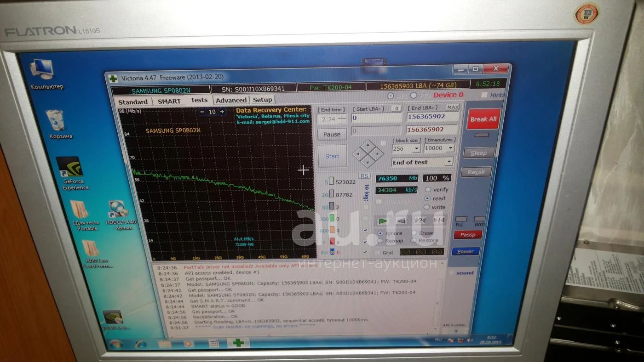644x362 pixels.
Task: Click the grey reverse arrow scan button
Action: click(x=401, y=221)
